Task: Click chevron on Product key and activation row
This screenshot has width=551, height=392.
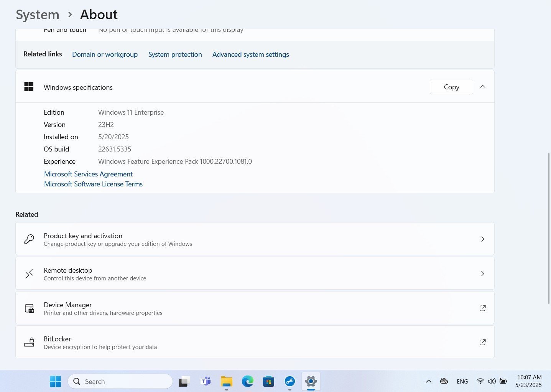Action: 483,239
